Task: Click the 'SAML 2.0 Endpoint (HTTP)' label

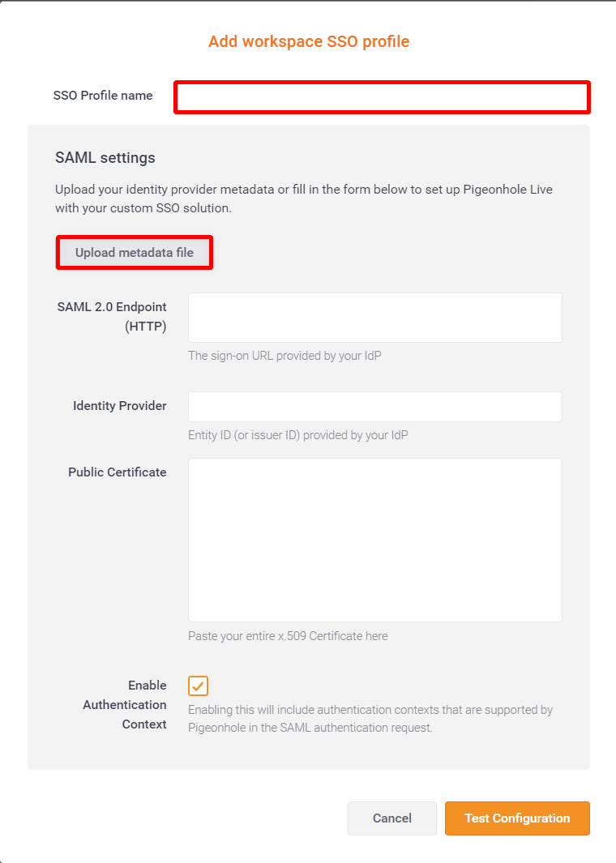Action: [112, 317]
